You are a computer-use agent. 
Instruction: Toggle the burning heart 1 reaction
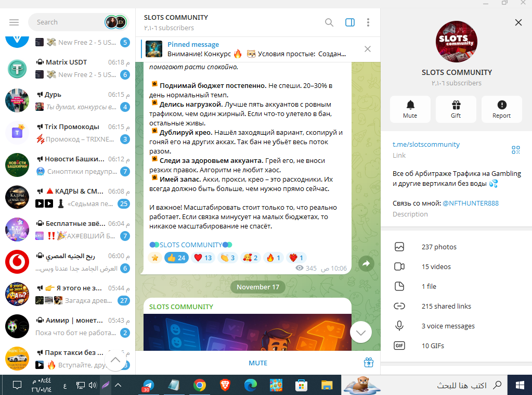coord(296,258)
